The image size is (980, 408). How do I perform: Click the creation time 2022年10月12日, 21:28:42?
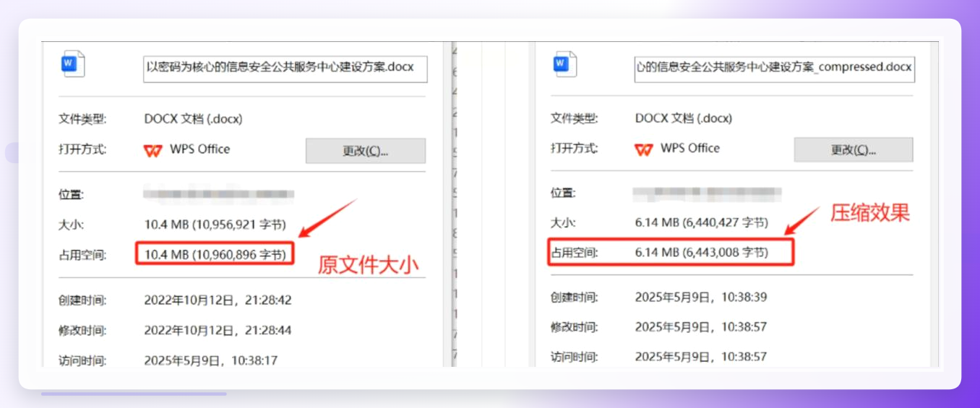click(218, 300)
